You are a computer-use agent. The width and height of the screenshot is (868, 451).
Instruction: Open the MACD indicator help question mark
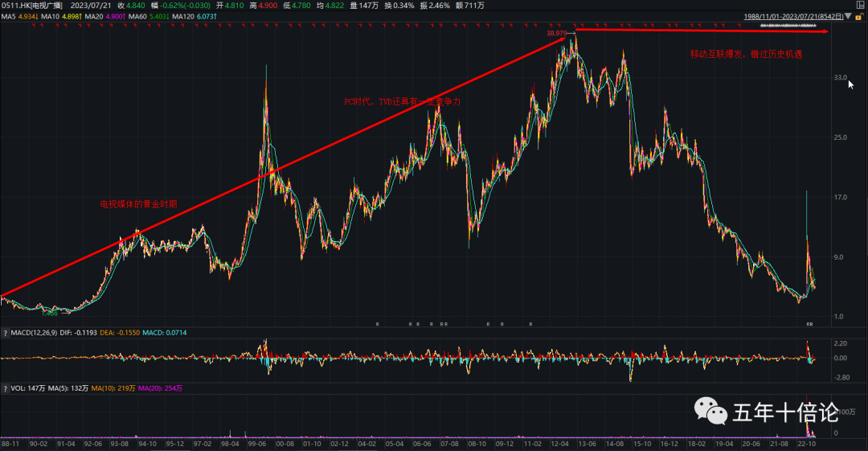[x=6, y=333]
